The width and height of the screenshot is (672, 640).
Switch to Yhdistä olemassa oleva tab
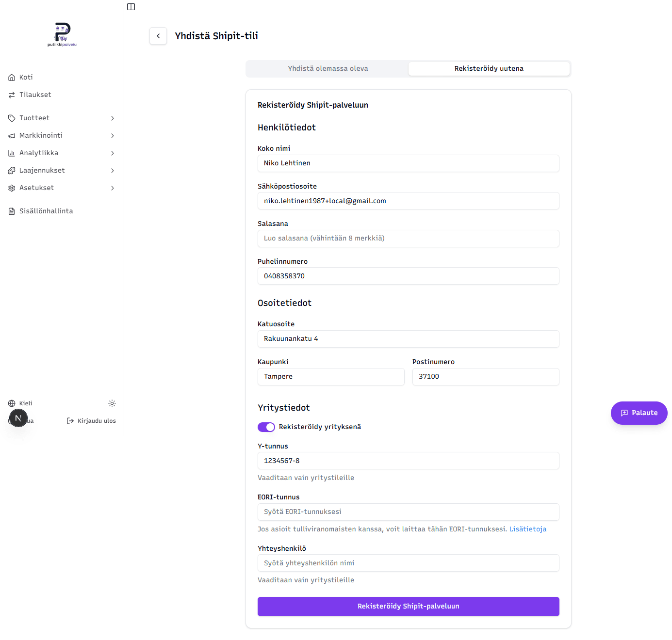(x=328, y=69)
